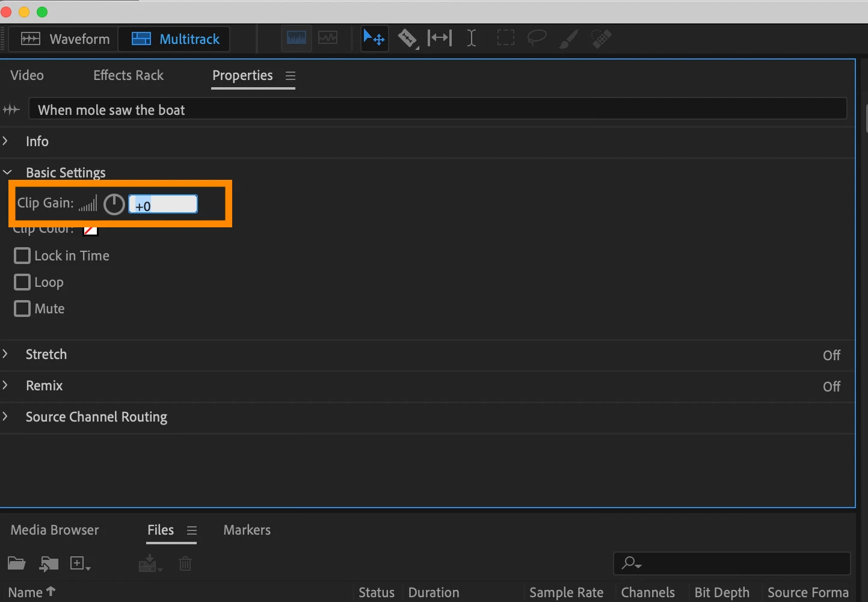Select the Files tab
868x602 pixels.
161,530
